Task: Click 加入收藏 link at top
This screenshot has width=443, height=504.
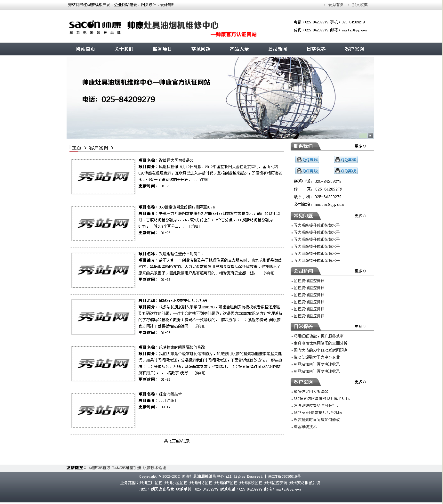Action: 360,5
